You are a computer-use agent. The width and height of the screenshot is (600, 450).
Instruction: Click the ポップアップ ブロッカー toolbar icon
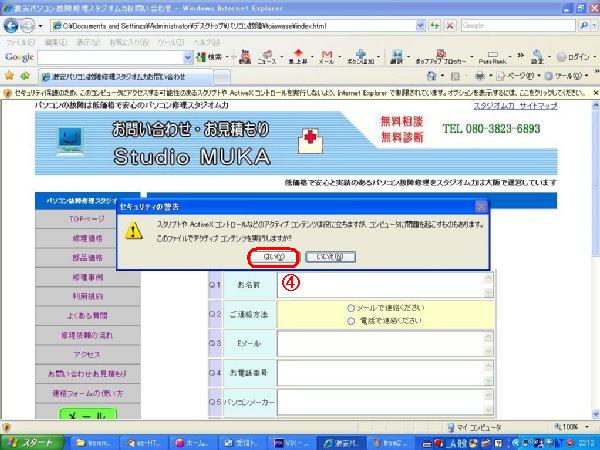[441, 57]
